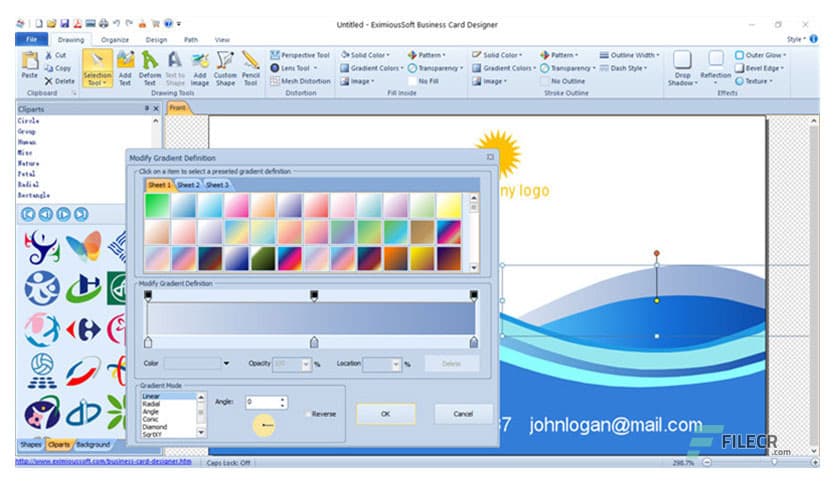Screen dimensions: 836x484
Task: Switch to the Organize ribbon tab
Action: point(115,39)
